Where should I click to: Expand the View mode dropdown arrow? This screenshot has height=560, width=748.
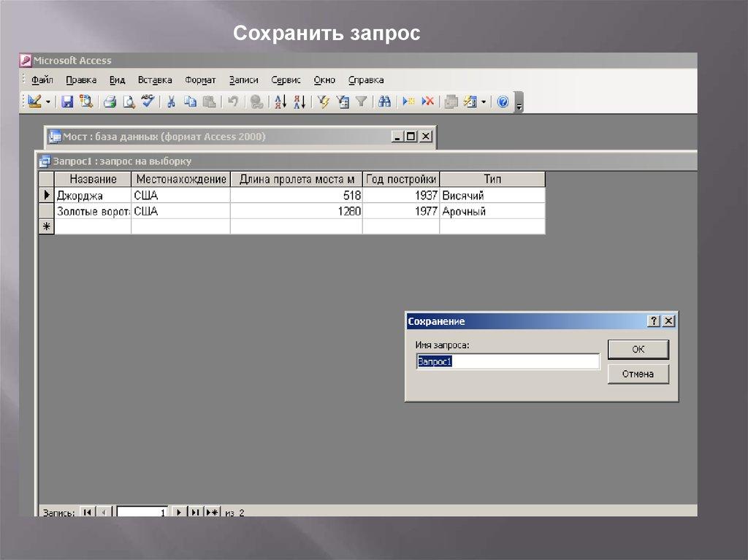48,102
